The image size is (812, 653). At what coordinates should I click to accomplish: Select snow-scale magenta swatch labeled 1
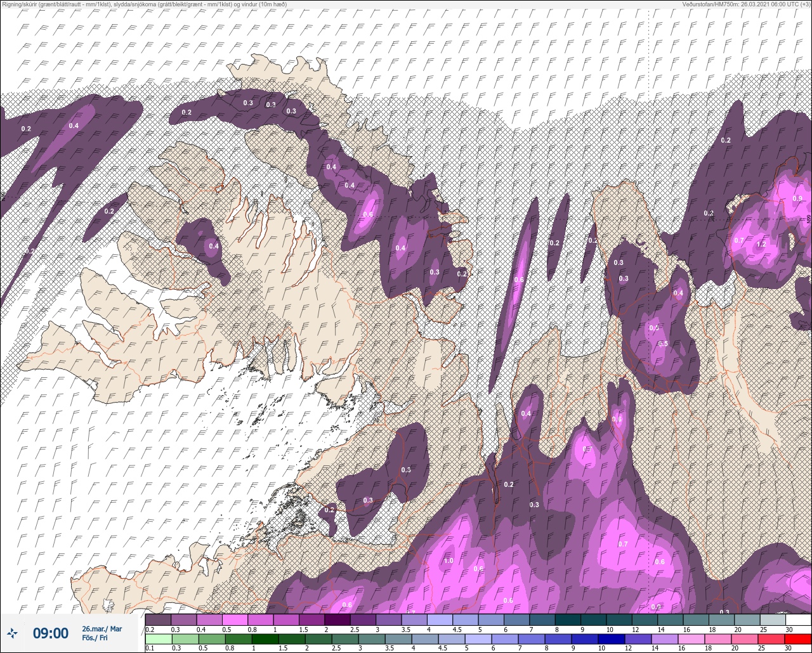[x=286, y=619]
